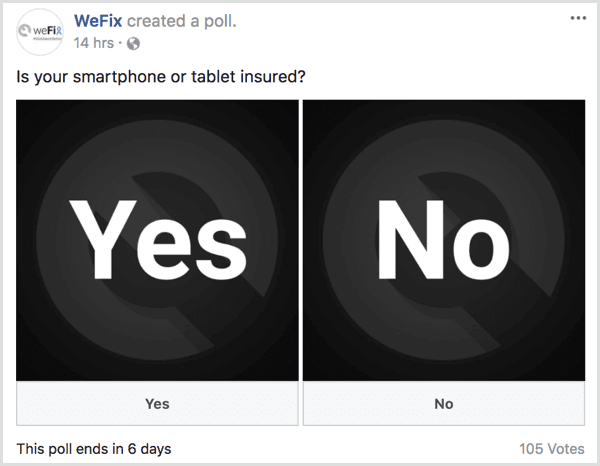
Task: Click the big white 'No' lettering
Action: [x=443, y=242]
